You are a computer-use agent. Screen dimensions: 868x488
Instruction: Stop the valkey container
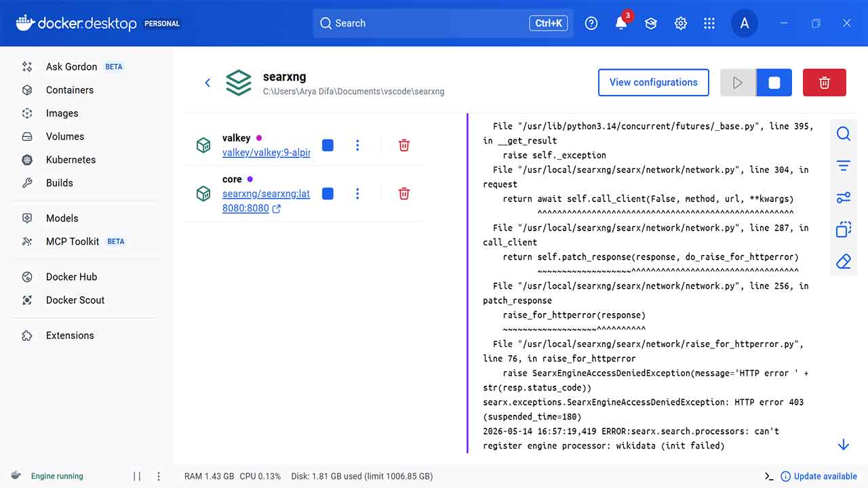(x=328, y=145)
